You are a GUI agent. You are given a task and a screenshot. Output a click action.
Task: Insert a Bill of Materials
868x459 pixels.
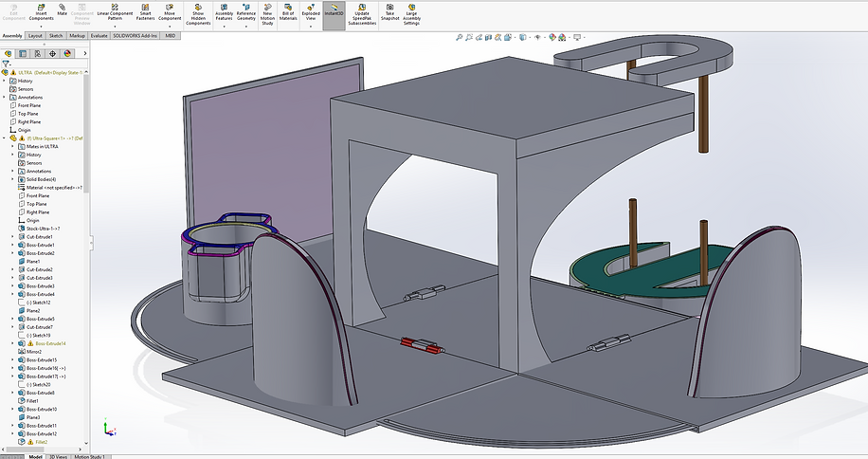click(288, 12)
